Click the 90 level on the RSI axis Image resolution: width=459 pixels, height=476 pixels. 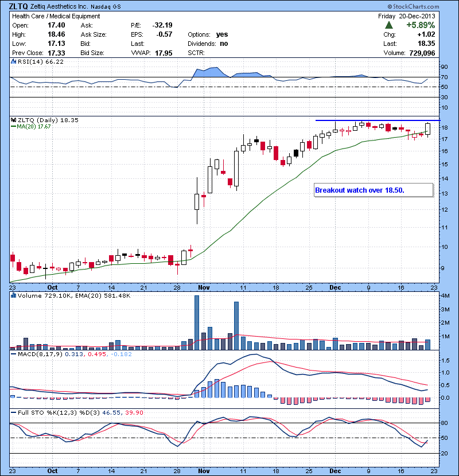coord(444,67)
